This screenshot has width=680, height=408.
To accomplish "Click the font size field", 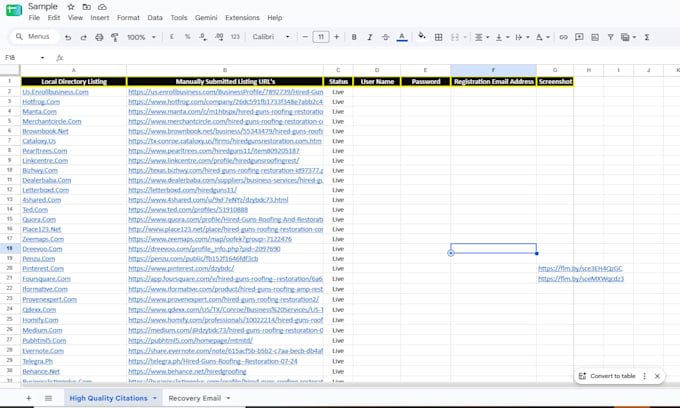I will point(321,37).
